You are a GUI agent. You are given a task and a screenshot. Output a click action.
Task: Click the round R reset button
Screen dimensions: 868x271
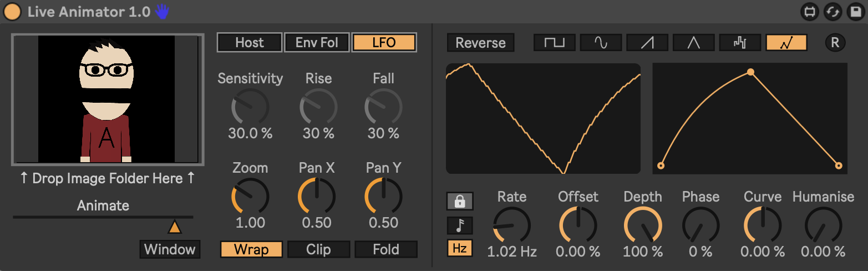[x=835, y=43]
